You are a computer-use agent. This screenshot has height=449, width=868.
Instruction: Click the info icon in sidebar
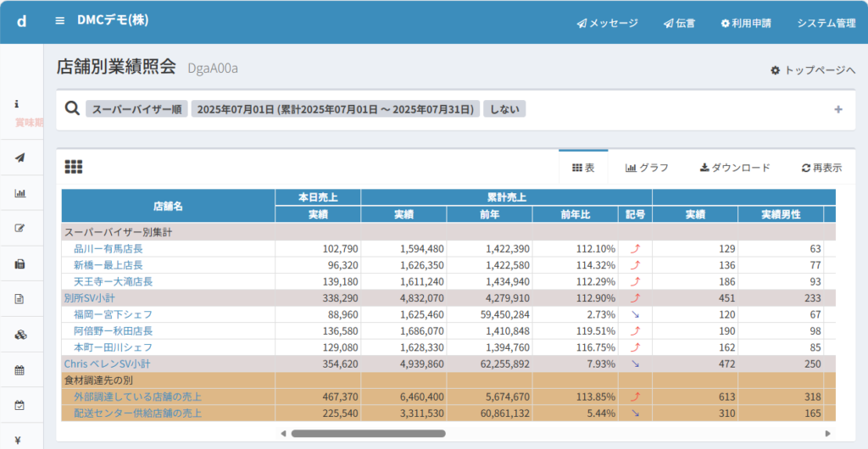(x=17, y=103)
